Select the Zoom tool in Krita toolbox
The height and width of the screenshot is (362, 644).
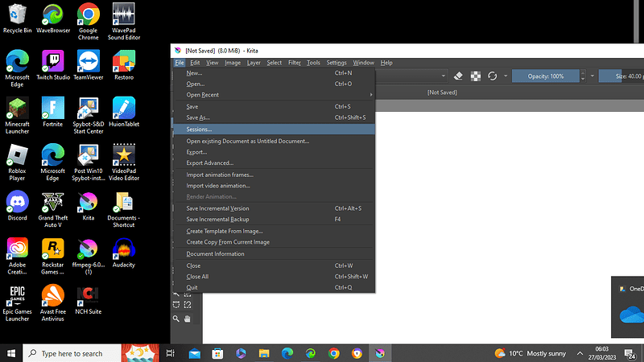click(176, 319)
